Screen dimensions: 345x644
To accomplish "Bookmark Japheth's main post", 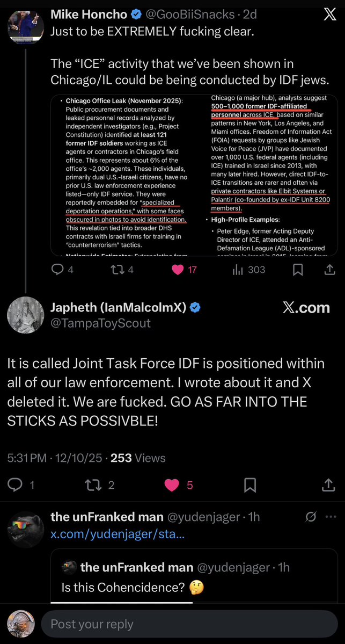I will pos(249,485).
